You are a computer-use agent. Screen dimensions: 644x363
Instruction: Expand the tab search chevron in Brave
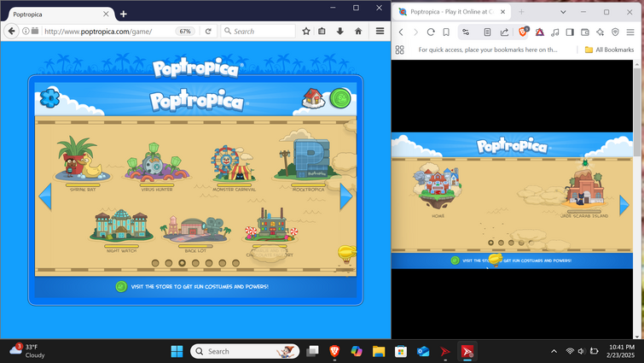pyautogui.click(x=563, y=12)
